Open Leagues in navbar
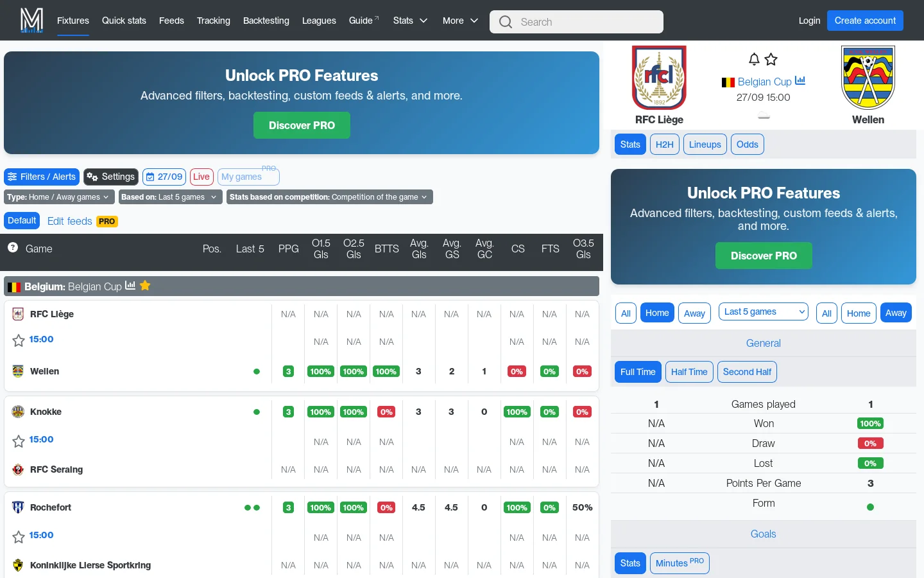924x578 pixels. tap(319, 21)
